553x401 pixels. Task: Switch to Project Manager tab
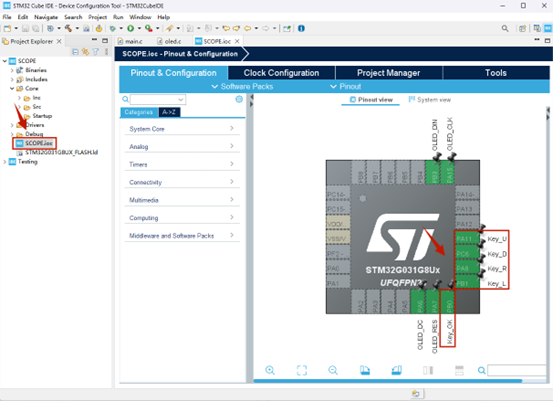[x=389, y=73]
